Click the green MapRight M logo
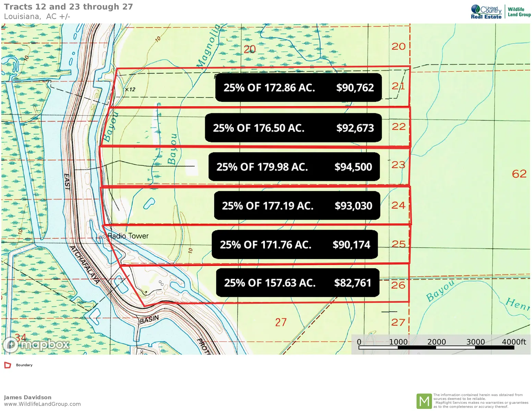 point(424,401)
